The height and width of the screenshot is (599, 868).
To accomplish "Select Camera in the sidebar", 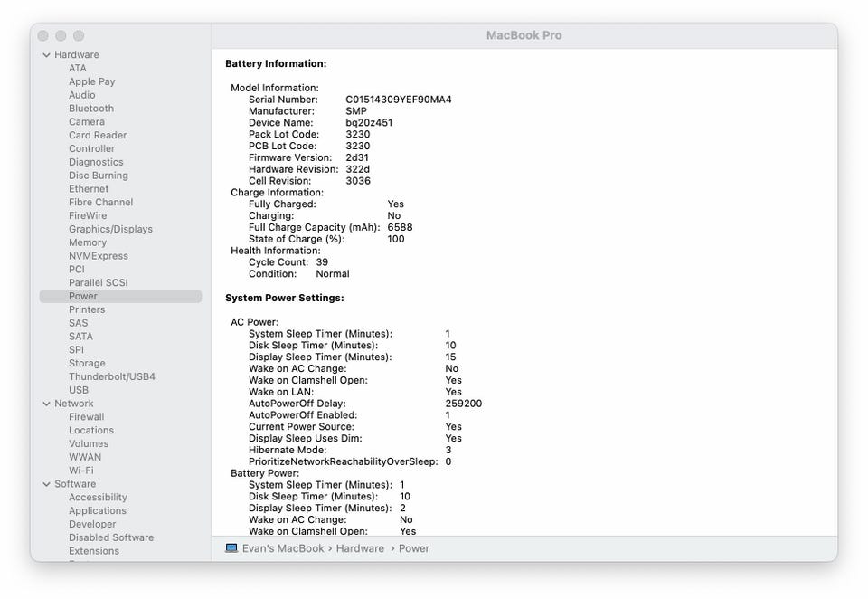I will (87, 122).
